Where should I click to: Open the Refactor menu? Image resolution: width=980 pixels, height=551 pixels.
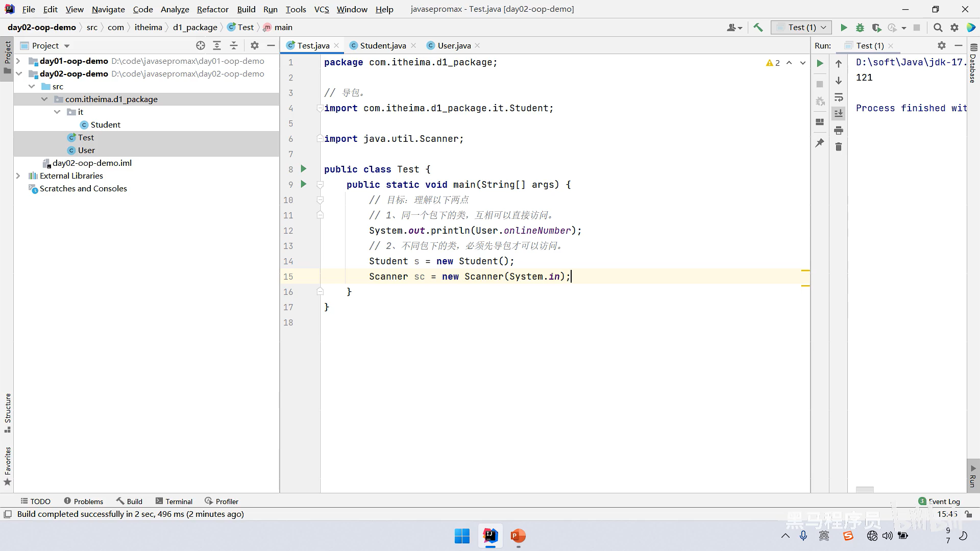tap(212, 9)
